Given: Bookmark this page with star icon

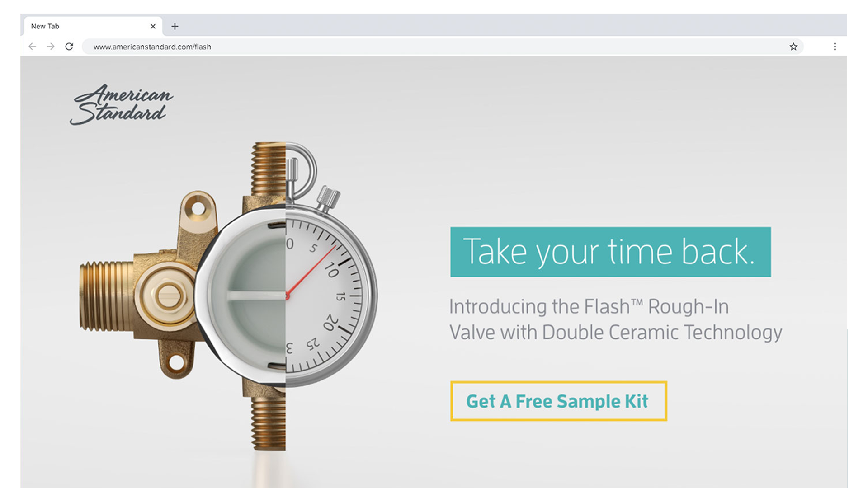Looking at the screenshot, I should click(x=793, y=47).
